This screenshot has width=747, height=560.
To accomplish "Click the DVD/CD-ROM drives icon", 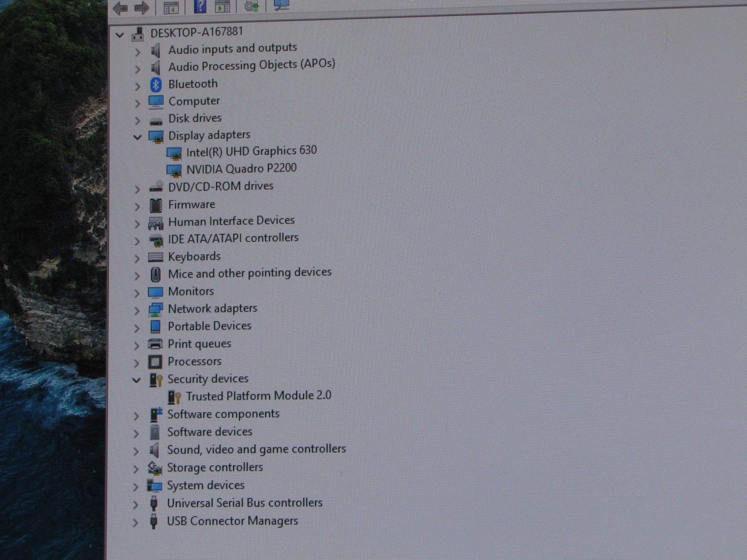I will (x=156, y=187).
